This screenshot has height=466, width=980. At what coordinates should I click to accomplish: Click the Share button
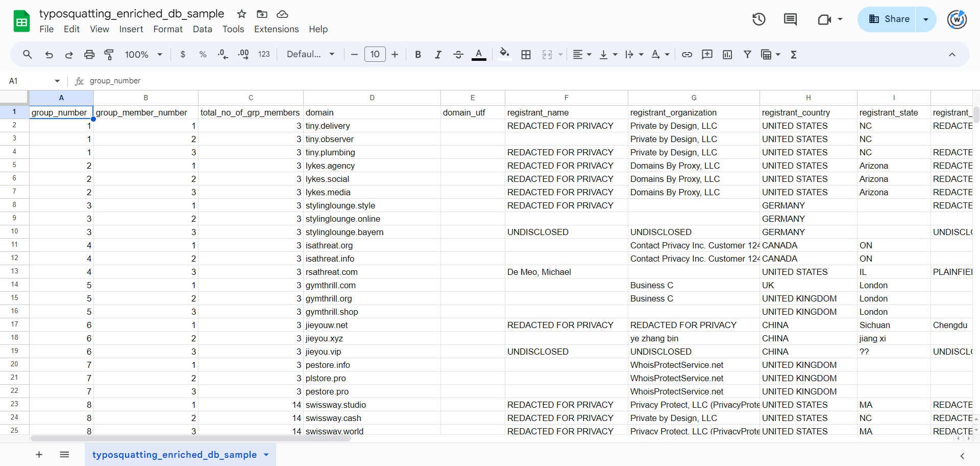pos(889,19)
